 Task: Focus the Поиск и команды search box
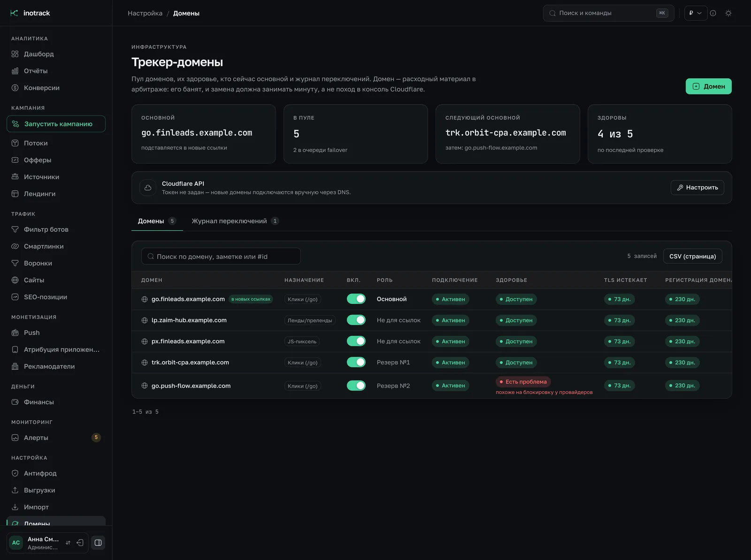[608, 13]
